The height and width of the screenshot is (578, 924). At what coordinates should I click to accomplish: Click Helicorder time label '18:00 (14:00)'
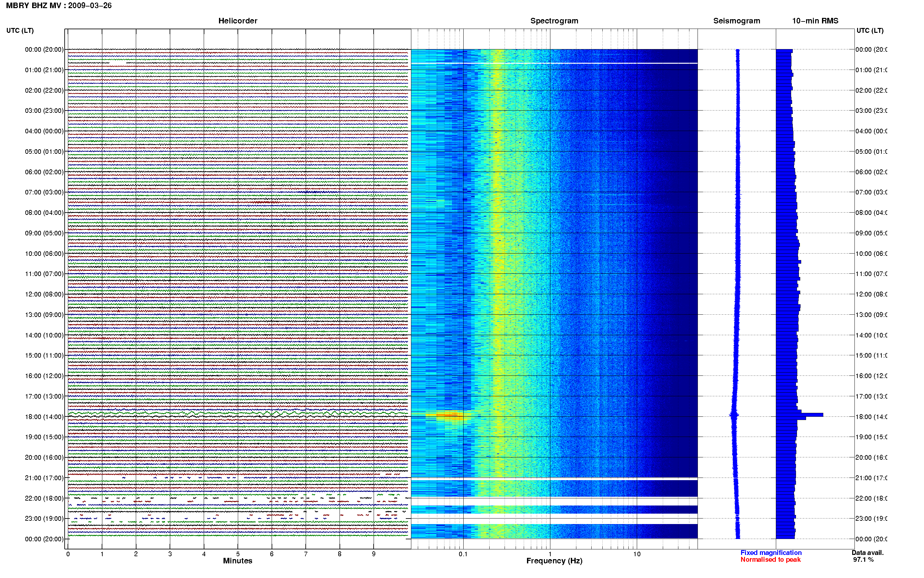click(x=44, y=417)
